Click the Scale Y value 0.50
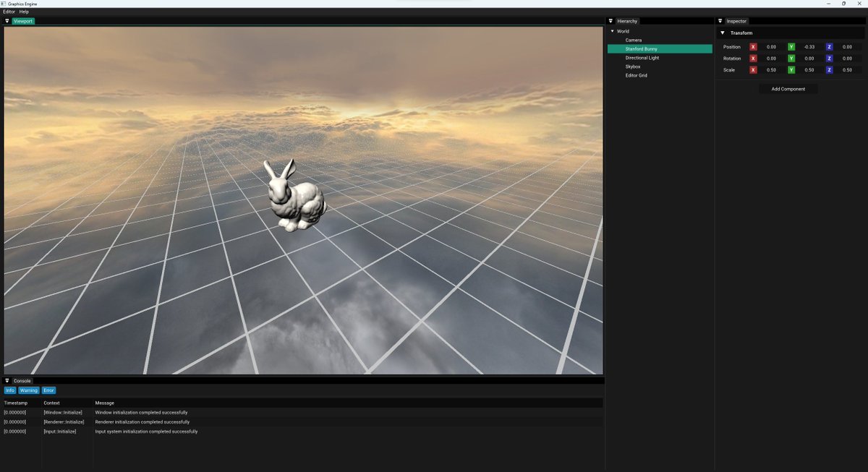The image size is (868, 472). [x=809, y=70]
